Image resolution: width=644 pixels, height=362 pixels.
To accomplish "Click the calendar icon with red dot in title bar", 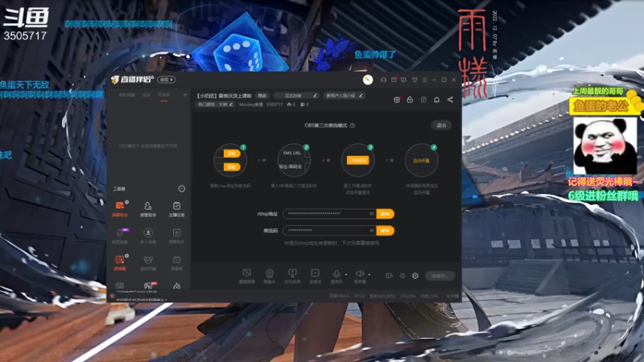I will [x=394, y=80].
